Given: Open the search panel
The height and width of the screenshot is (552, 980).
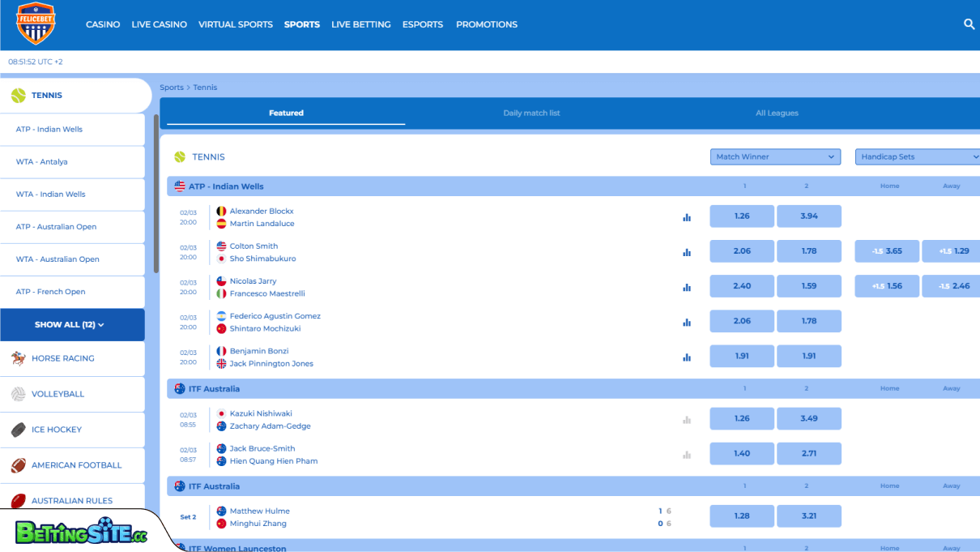Looking at the screenshot, I should (x=969, y=24).
